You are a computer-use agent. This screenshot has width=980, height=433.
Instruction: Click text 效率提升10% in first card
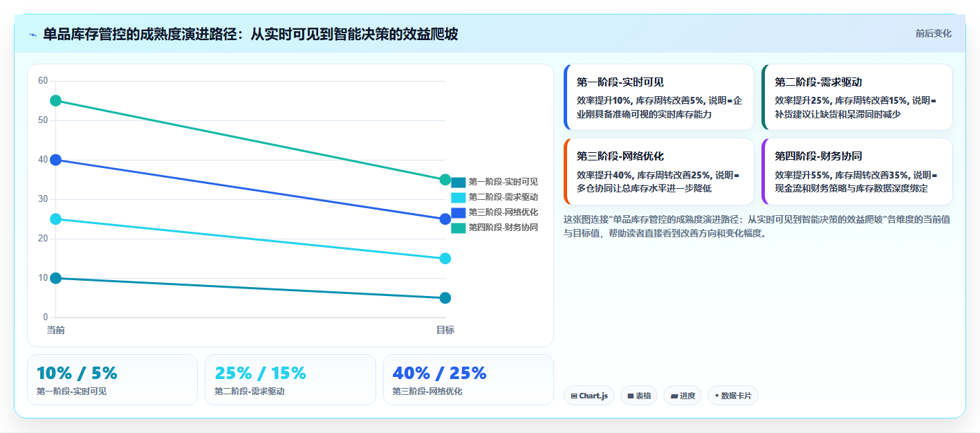pyautogui.click(x=604, y=101)
